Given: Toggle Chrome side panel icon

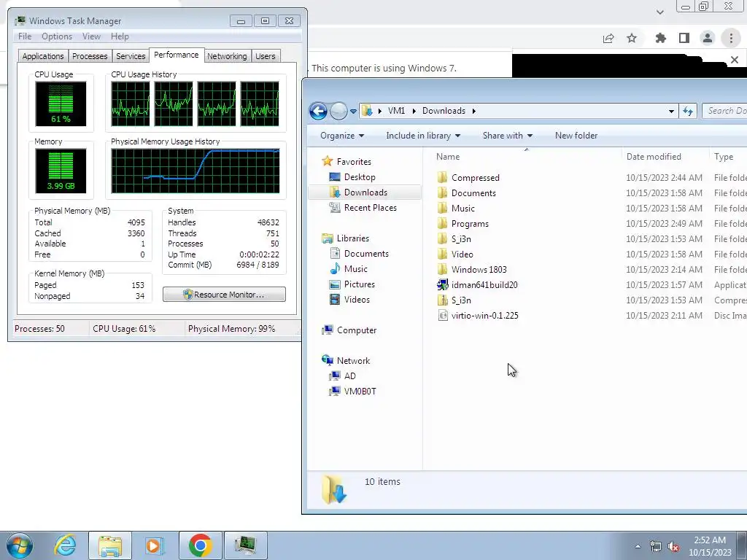Looking at the screenshot, I should click(x=684, y=38).
